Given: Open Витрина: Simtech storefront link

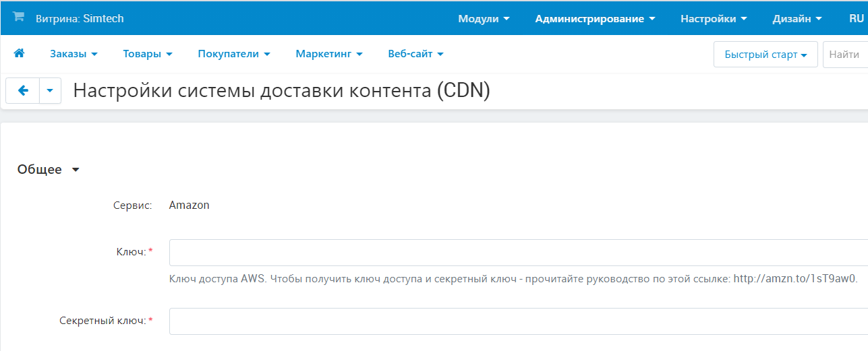Looking at the screenshot, I should click(80, 19).
